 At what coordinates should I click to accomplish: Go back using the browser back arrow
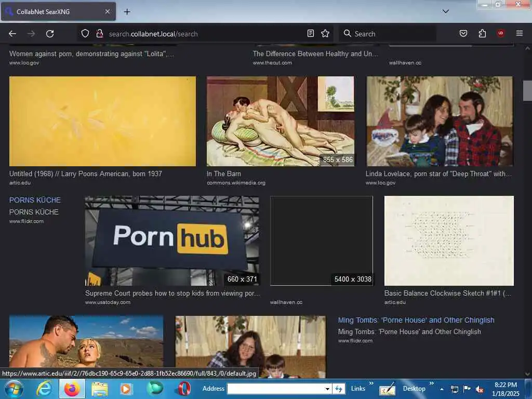click(12, 34)
